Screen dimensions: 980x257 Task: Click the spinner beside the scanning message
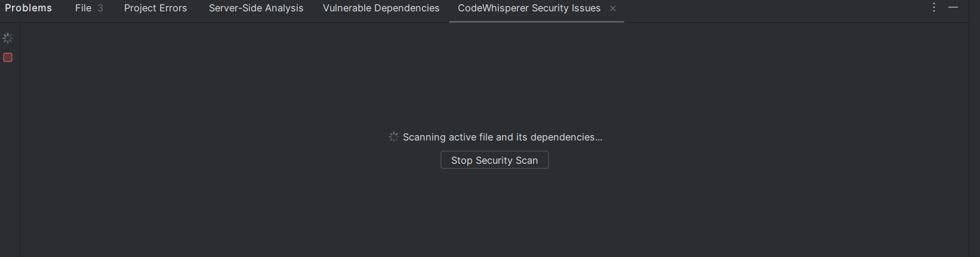point(393,137)
